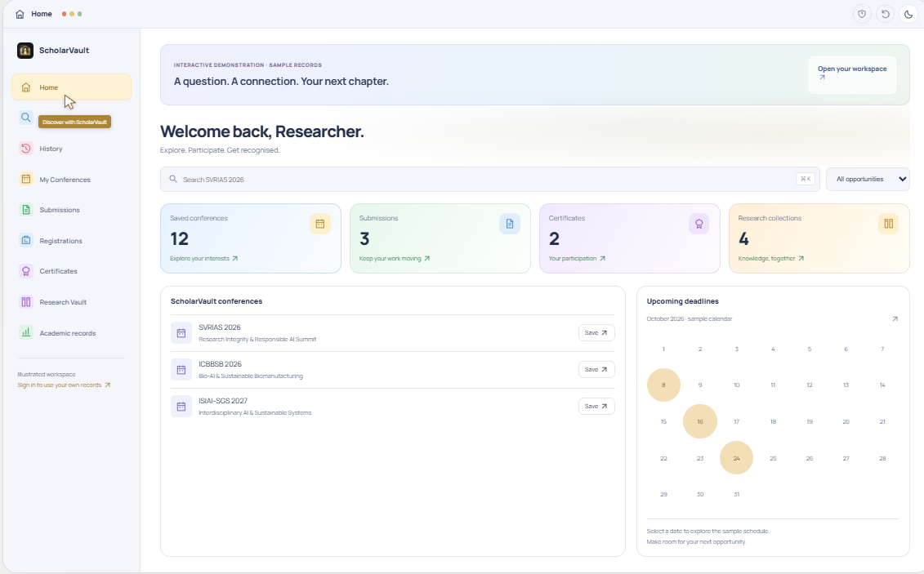Click the My Conferences calendar icon

coord(26,179)
